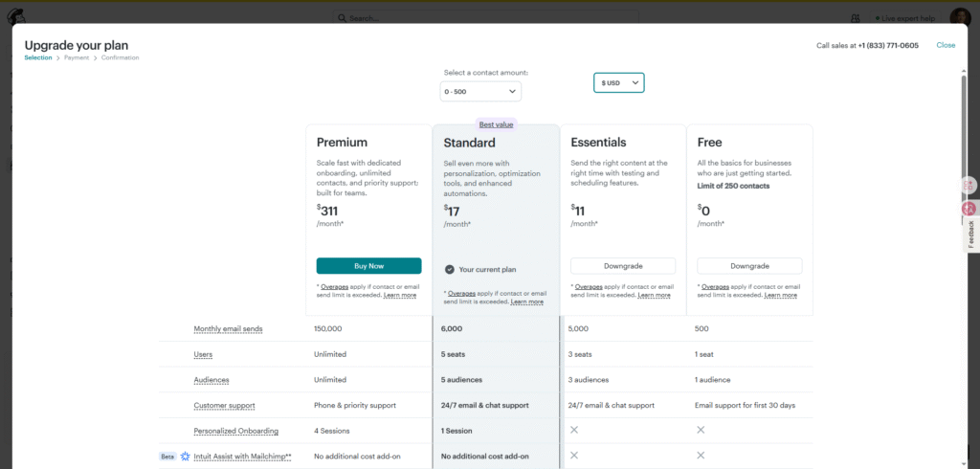The image size is (980, 469).
Task: Click Overages link under the Premium plan
Action: pyautogui.click(x=334, y=287)
